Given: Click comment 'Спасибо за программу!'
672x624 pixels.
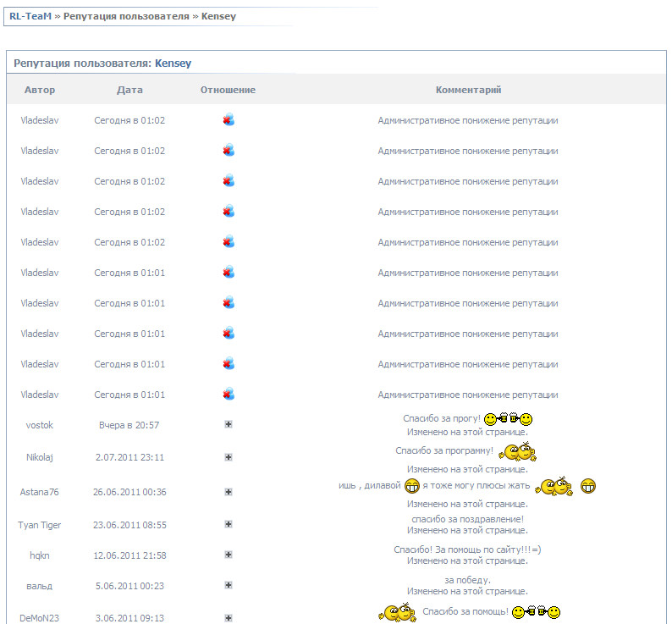Looking at the screenshot, I should click(x=444, y=450).
